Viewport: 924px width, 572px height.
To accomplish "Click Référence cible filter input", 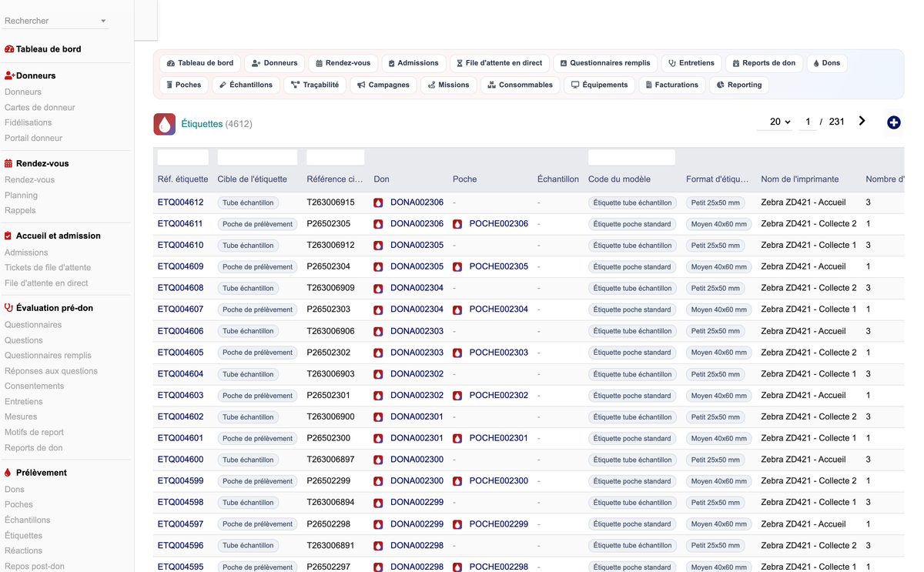I will (x=335, y=157).
